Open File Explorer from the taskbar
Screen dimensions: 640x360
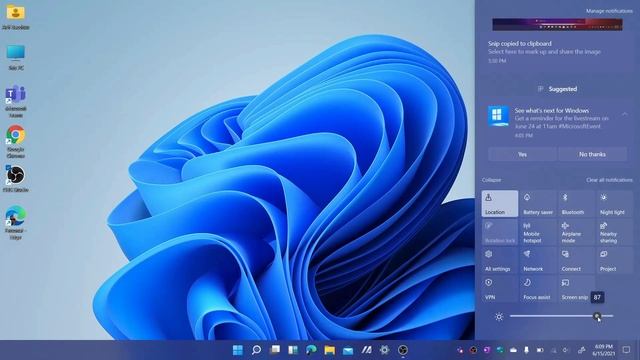[330, 350]
